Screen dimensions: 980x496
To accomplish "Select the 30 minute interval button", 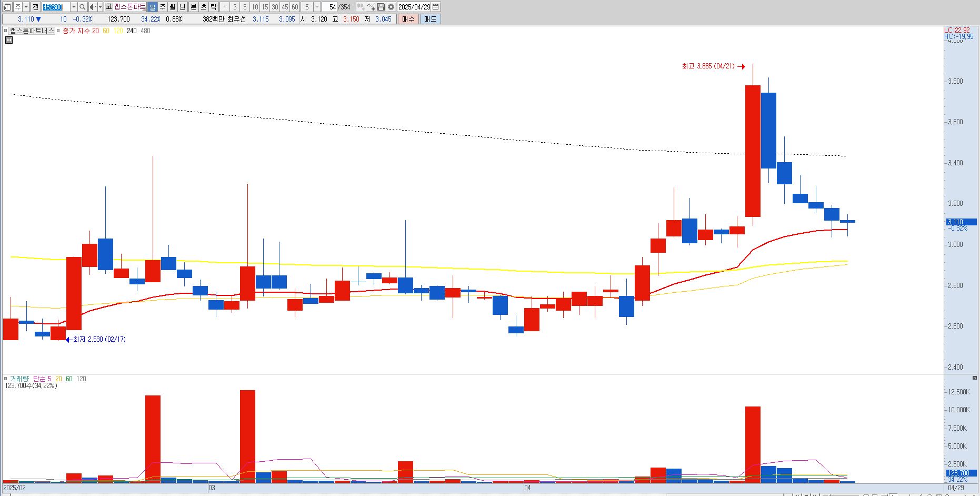I will click(275, 7).
